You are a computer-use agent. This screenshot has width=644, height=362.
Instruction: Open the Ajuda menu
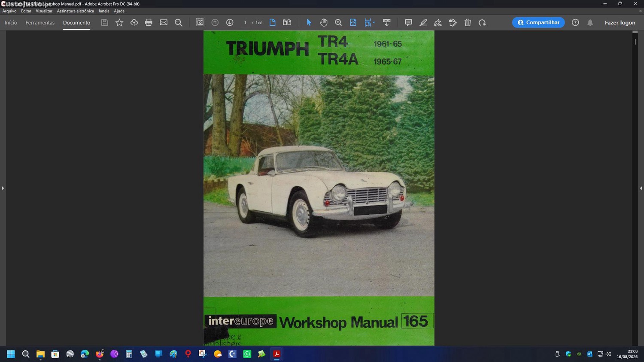(119, 11)
